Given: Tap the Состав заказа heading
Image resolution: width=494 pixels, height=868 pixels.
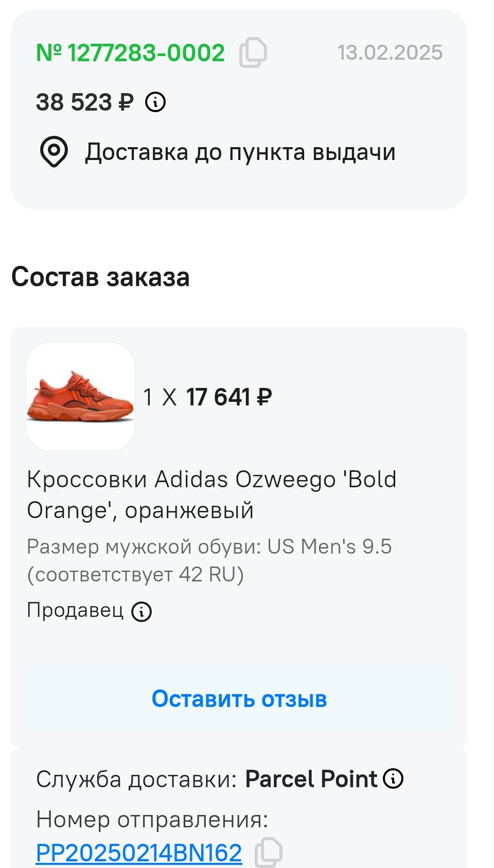Looking at the screenshot, I should click(101, 277).
